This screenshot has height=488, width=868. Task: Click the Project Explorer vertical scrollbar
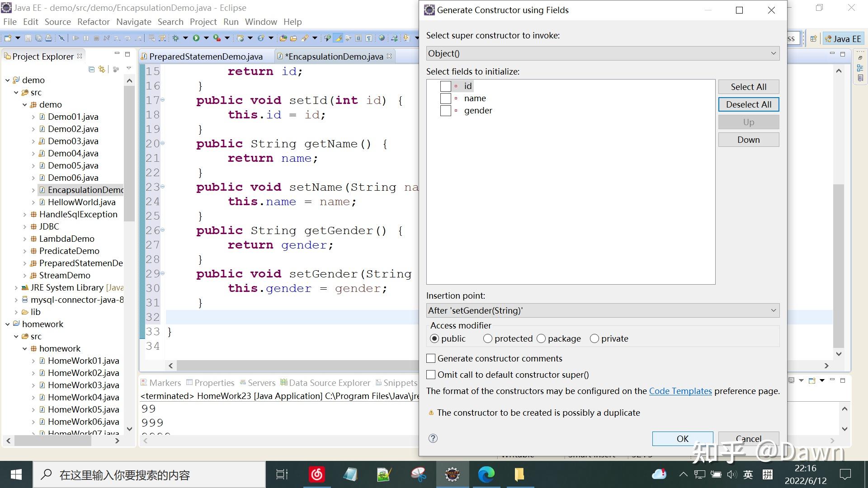(129, 154)
